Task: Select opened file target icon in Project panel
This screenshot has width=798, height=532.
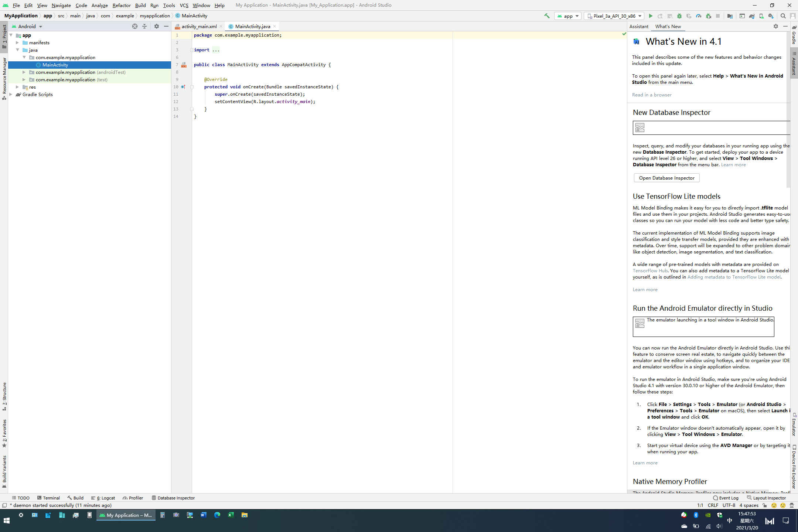Action: (x=135, y=26)
